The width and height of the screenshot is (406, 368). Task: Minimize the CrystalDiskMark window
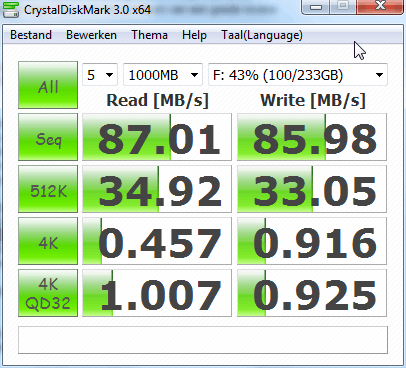316,7
